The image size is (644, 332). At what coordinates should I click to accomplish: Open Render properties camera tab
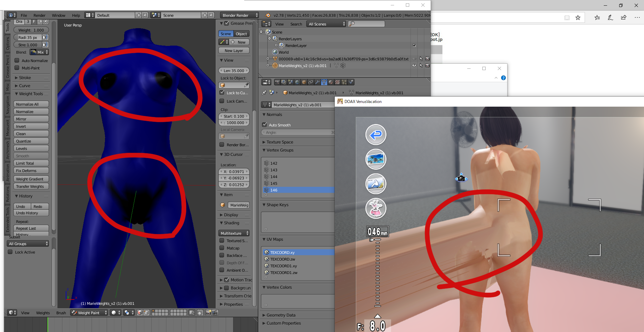pos(277,82)
